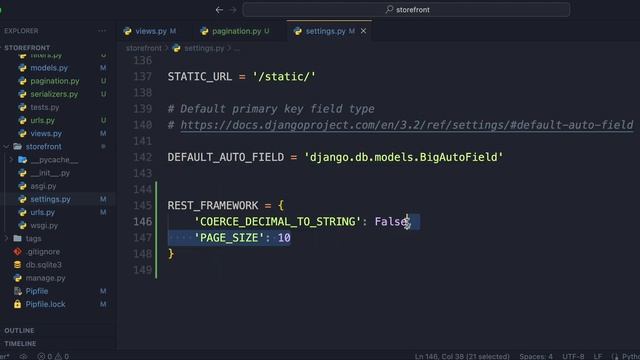Click the STATIC_URL variable name
The height and width of the screenshot is (360, 640).
coord(200,77)
